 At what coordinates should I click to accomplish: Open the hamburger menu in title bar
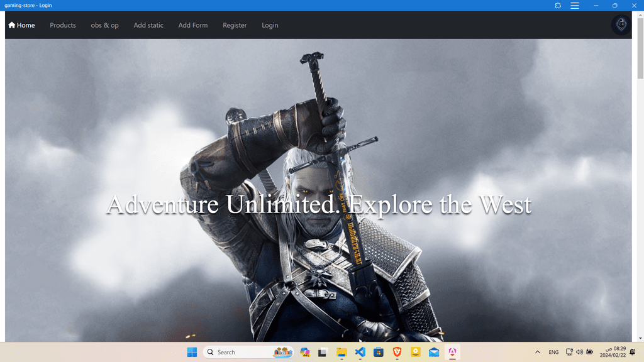pos(575,5)
